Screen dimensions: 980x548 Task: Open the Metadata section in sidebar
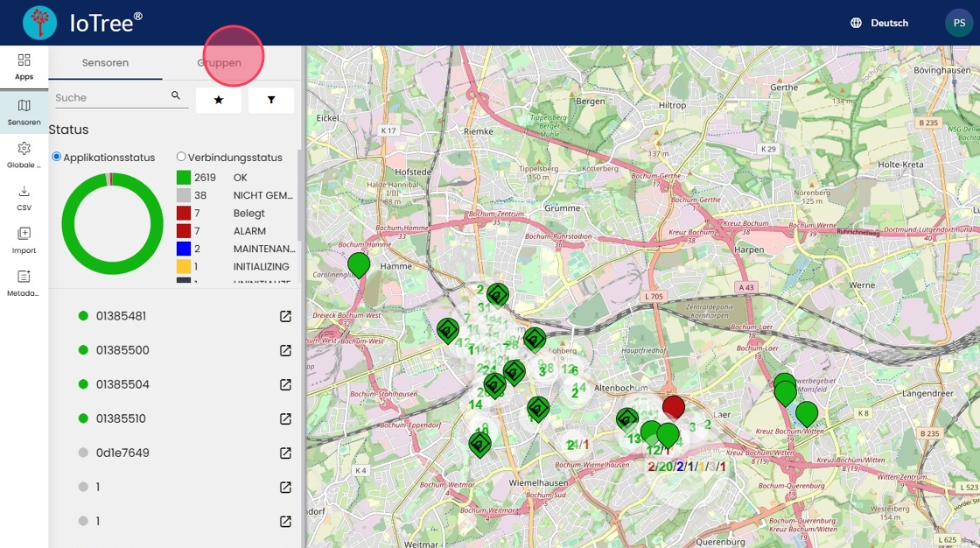24,284
